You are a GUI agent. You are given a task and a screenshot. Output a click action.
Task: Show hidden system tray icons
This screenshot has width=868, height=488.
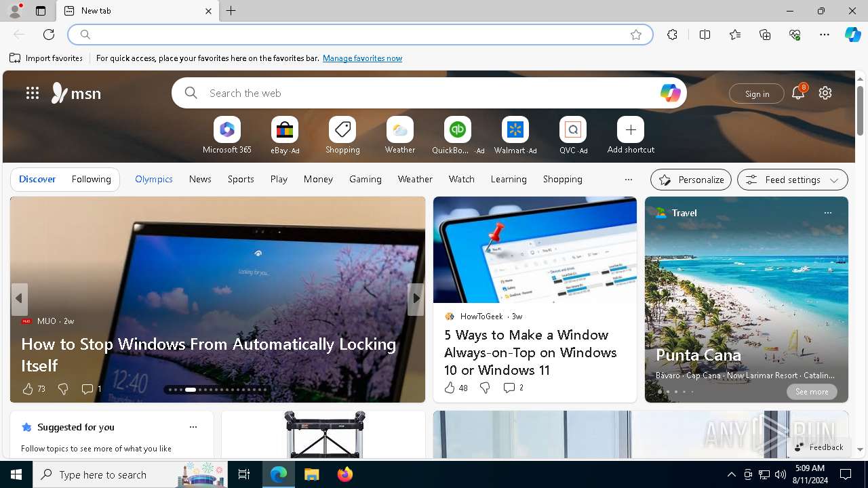point(731,474)
